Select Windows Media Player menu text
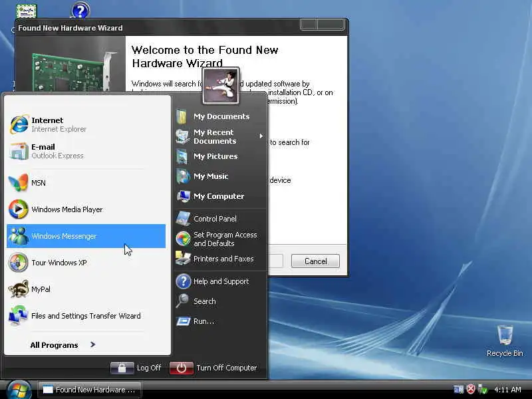 [67, 209]
